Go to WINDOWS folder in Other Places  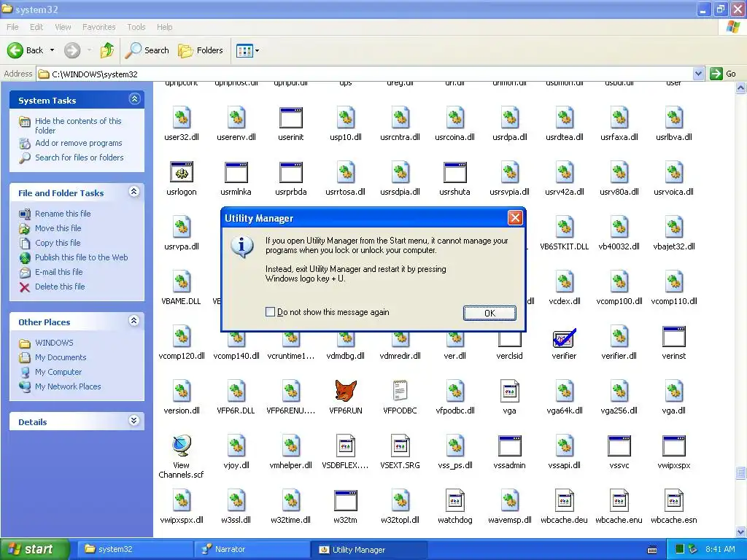(54, 343)
